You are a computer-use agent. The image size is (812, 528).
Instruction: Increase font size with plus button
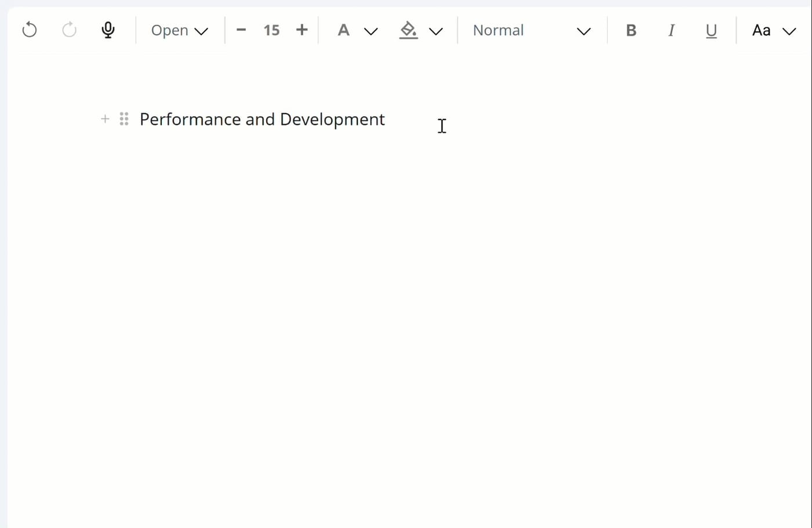(302, 30)
